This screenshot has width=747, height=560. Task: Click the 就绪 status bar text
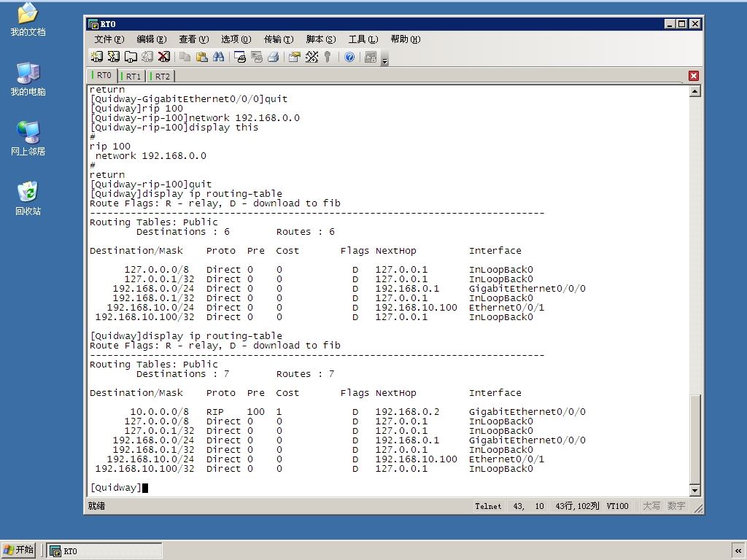tap(96, 506)
